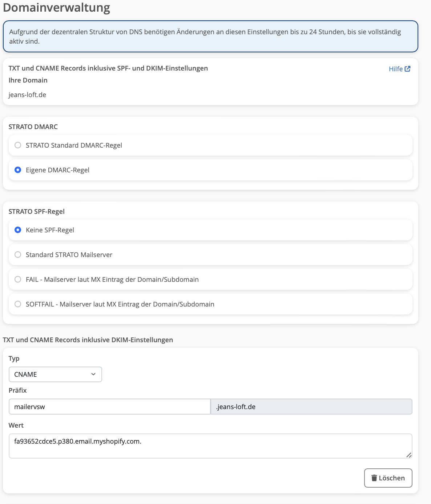431x504 pixels.
Task: Click the STRATO SPF-Regel section heading
Action: click(37, 212)
